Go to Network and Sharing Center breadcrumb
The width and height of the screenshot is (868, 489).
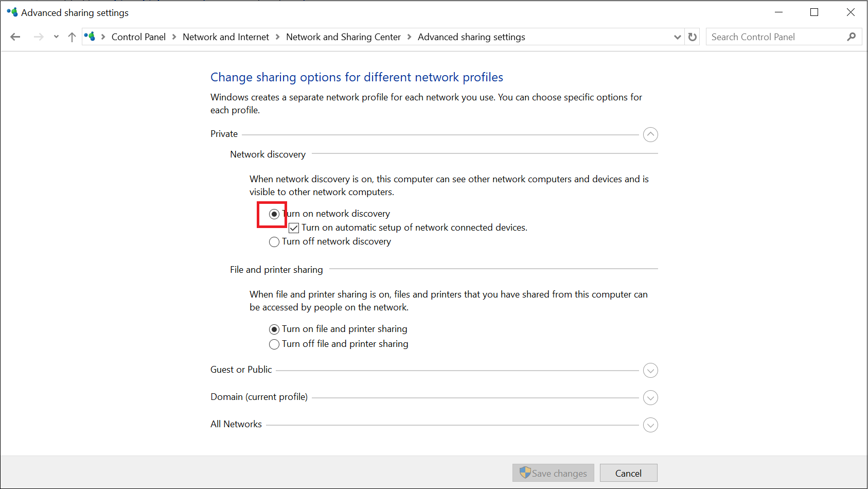tap(343, 37)
